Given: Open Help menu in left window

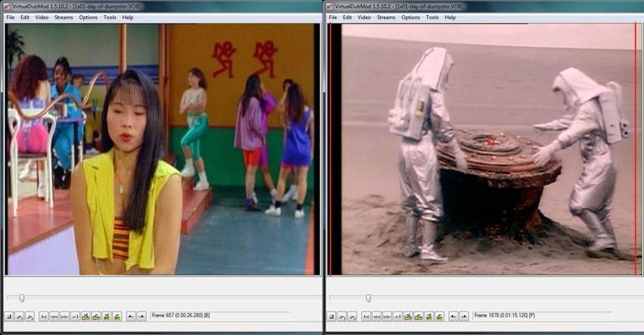Looking at the screenshot, I should (x=128, y=18).
